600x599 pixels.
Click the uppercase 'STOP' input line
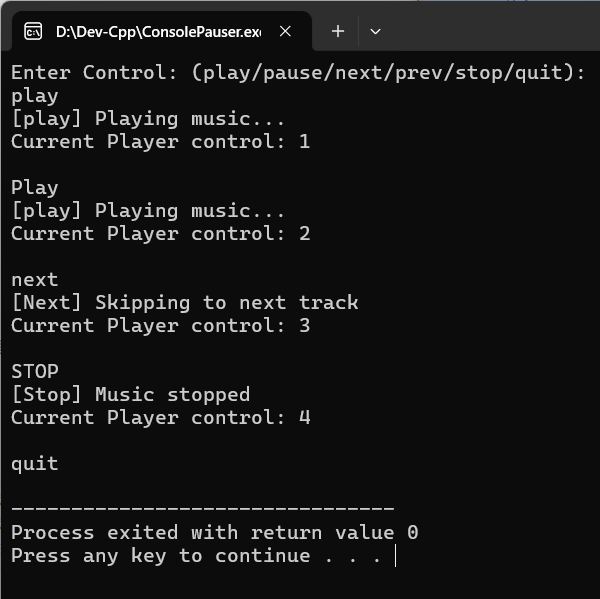click(x=35, y=371)
